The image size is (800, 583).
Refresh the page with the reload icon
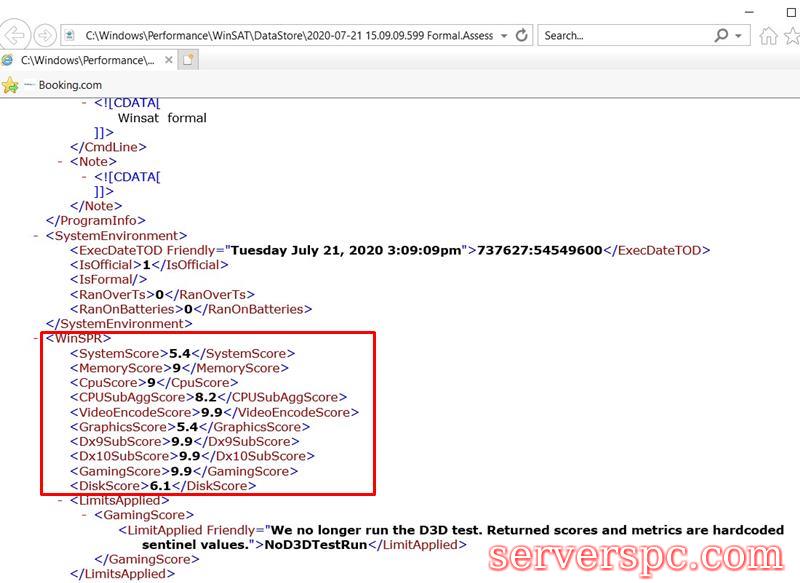[x=522, y=35]
